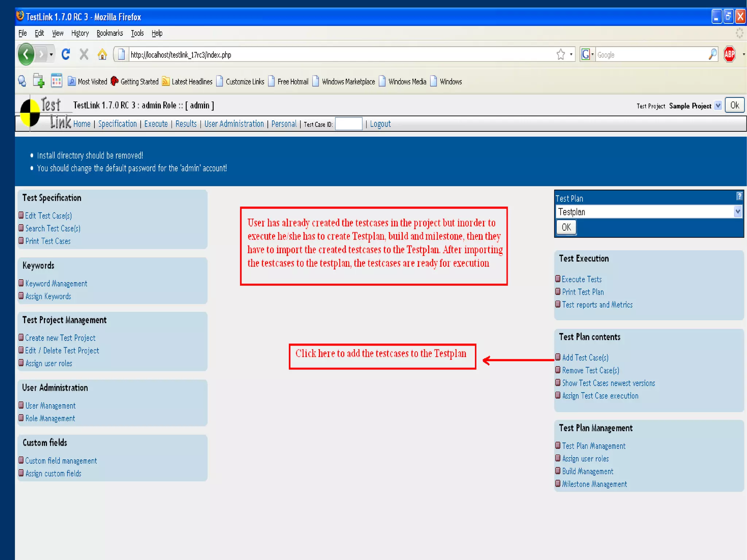The height and width of the screenshot is (560, 747).
Task: Open Test reports and Metrics link
Action: point(597,305)
